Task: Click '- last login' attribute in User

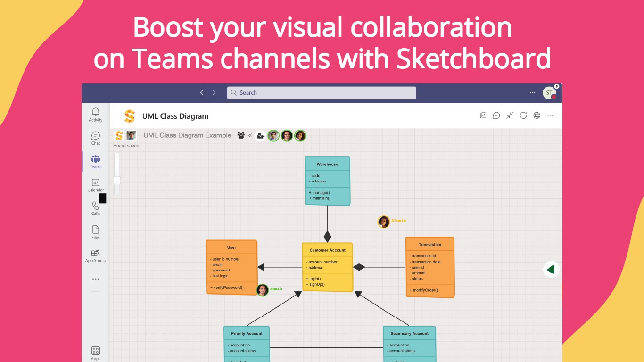Action: (219, 276)
